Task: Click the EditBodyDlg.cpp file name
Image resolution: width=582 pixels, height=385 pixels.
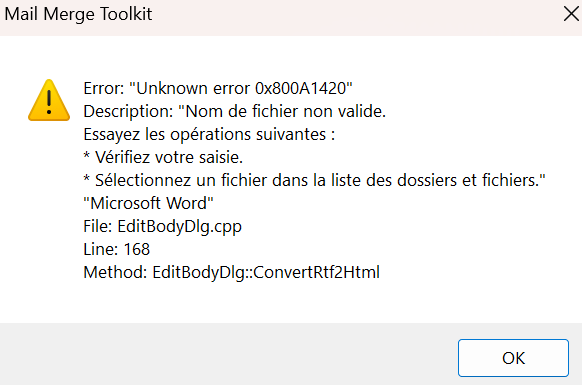Action: coord(180,226)
